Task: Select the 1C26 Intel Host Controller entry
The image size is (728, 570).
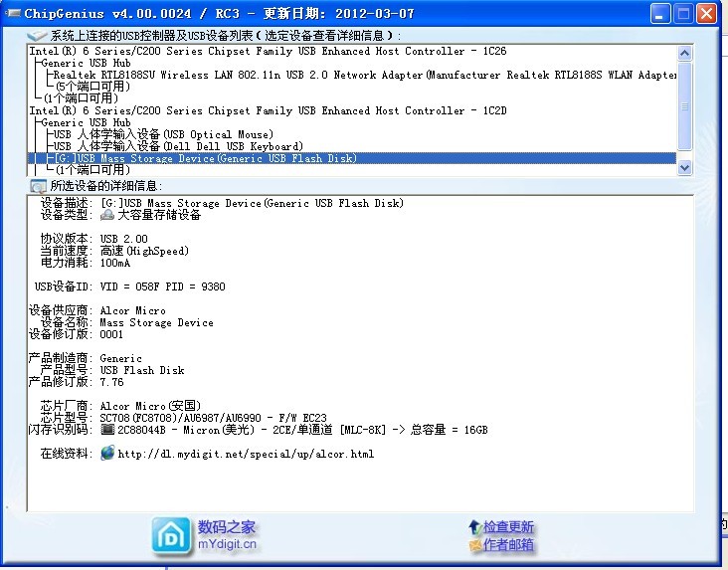Action: pyautogui.click(x=268, y=51)
